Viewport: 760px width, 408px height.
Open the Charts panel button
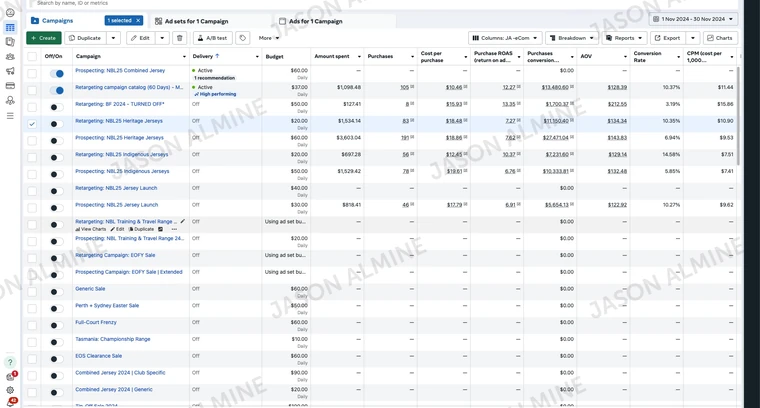click(720, 38)
